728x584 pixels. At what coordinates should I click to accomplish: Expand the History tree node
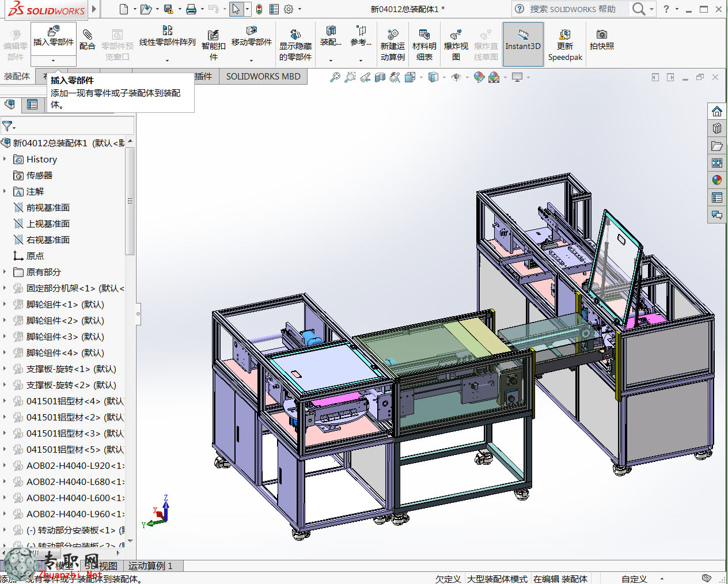click(5, 159)
